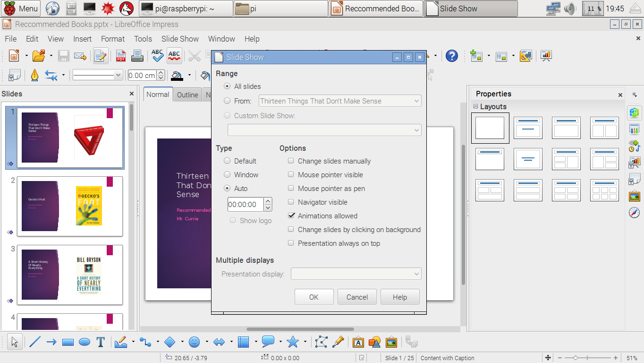Viewport: 644px width, 363px height.
Task: Pick the Rectangle drawing tool
Action: [x=68, y=342]
